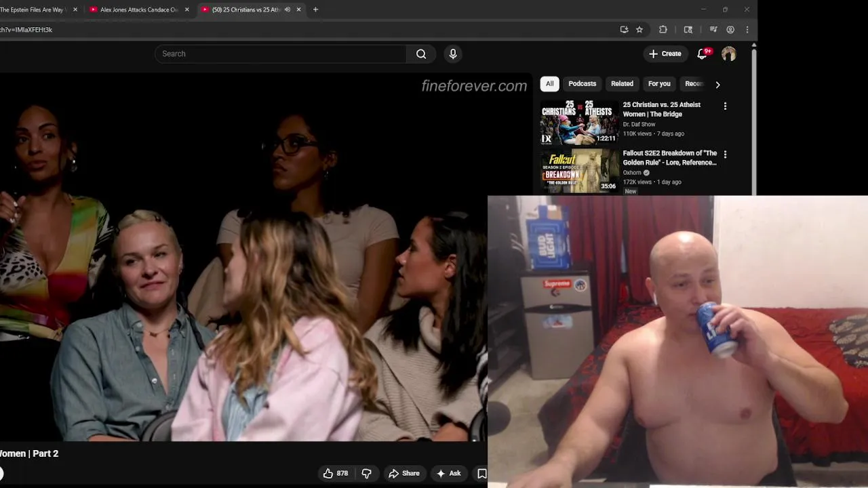The image size is (868, 488).
Task: Focus the YouTube Search field
Action: [281, 54]
